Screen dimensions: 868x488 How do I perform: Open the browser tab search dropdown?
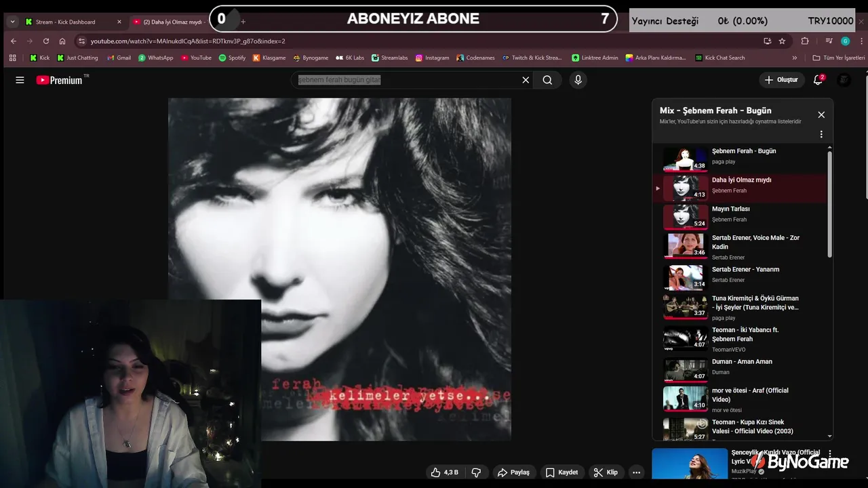tap(12, 22)
